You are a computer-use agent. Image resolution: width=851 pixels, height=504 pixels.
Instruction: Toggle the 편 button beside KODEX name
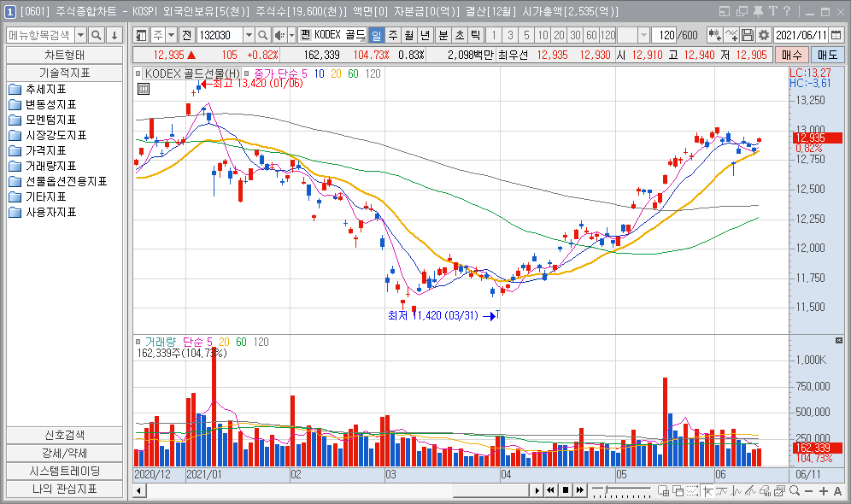tap(305, 35)
